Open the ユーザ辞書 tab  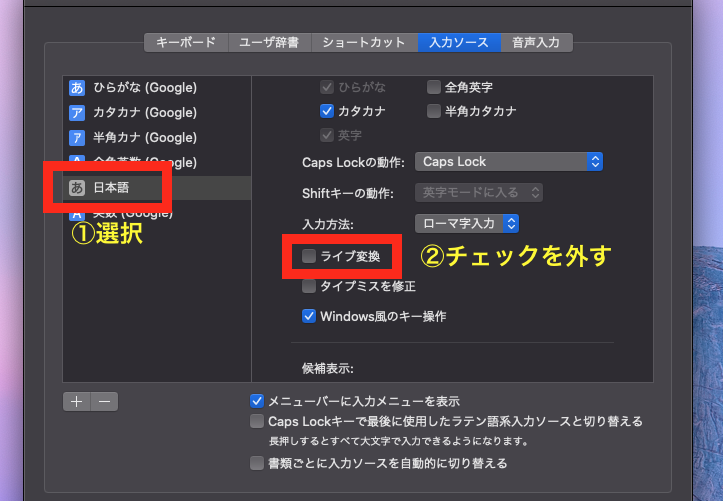click(x=269, y=42)
